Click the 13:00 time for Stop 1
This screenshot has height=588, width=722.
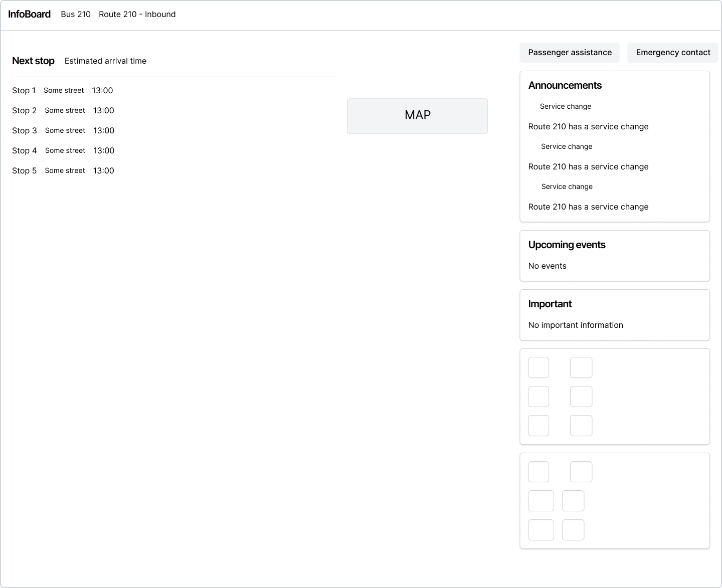click(x=102, y=90)
